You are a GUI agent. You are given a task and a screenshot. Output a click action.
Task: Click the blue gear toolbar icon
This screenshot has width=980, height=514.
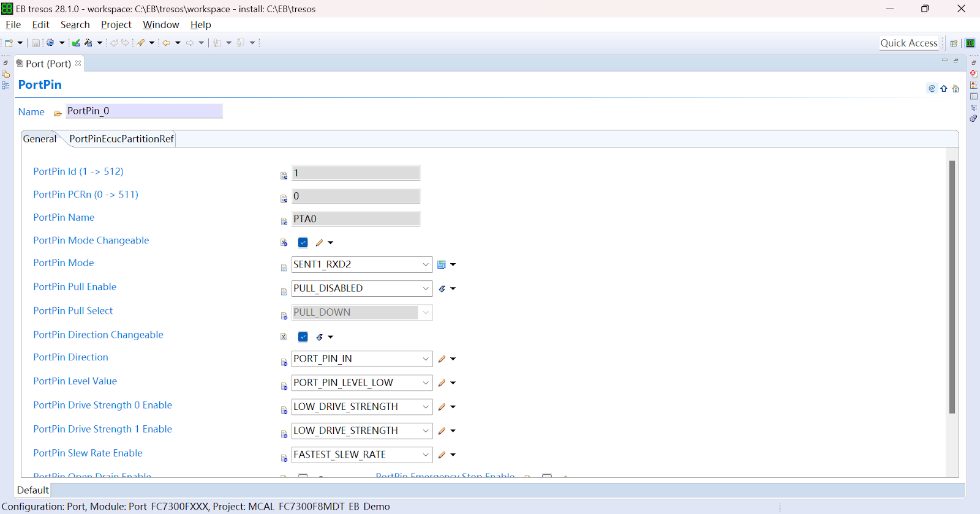pos(50,43)
